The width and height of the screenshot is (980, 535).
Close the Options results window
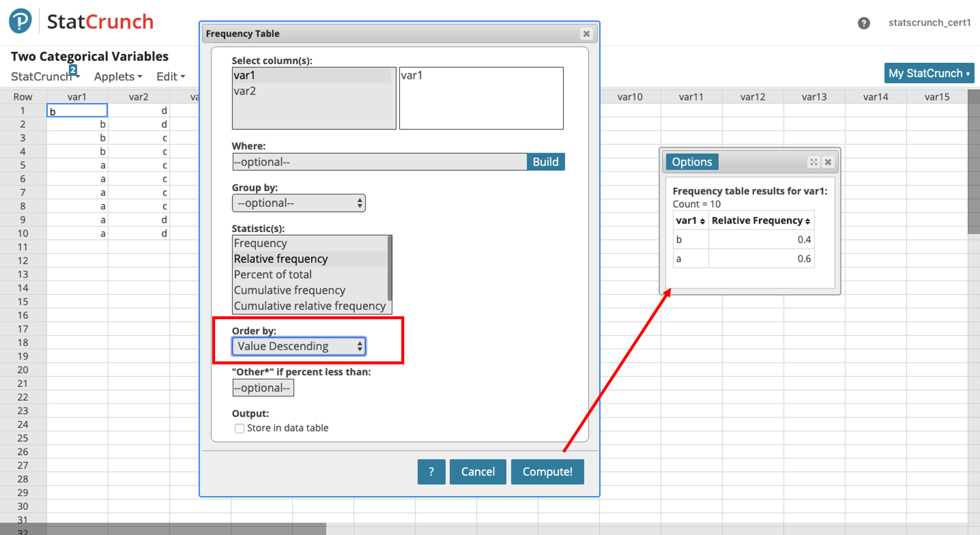tap(828, 162)
